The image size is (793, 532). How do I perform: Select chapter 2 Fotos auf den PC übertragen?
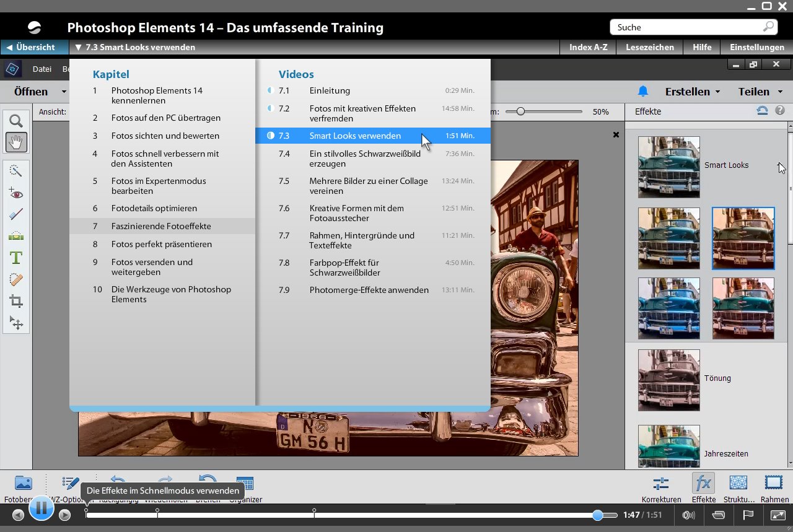click(162, 118)
